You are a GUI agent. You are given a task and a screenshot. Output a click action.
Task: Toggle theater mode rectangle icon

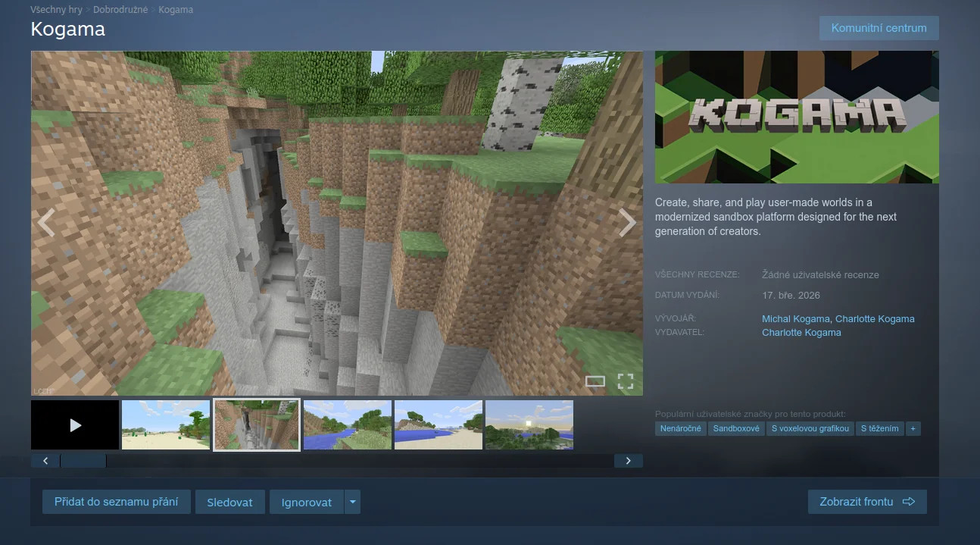(x=595, y=381)
